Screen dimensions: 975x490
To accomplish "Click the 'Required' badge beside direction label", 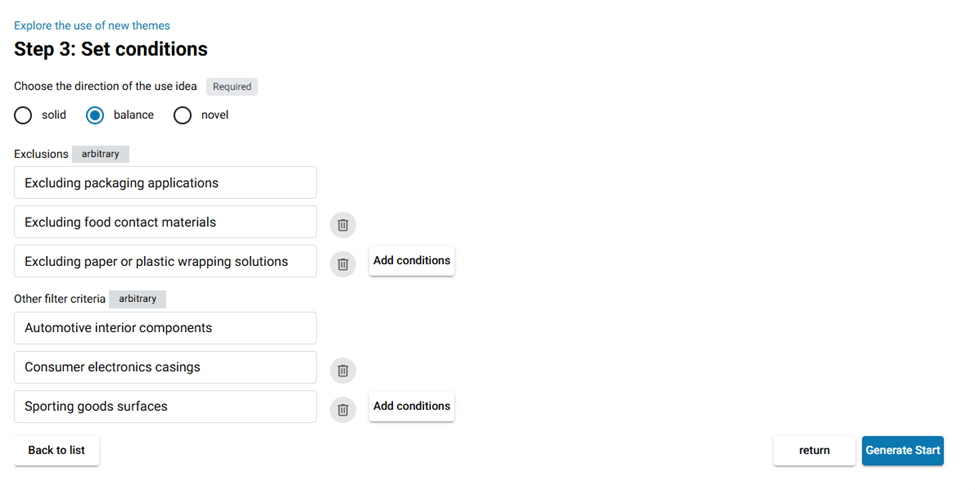I will click(232, 86).
